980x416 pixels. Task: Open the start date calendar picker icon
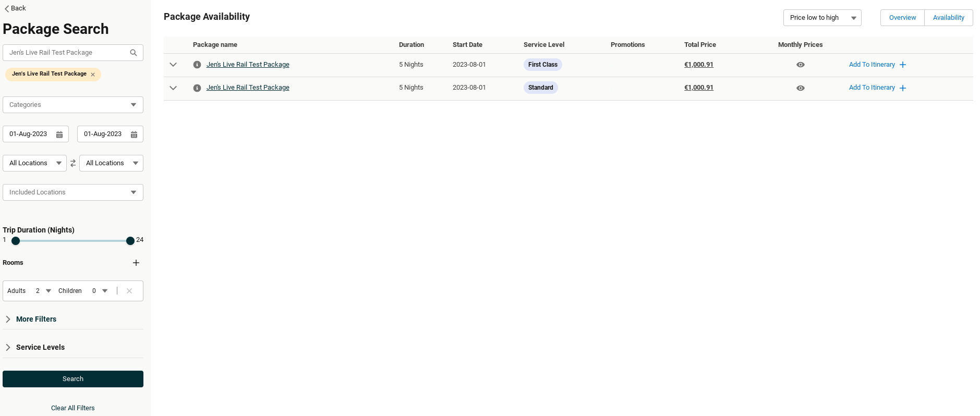click(x=59, y=134)
